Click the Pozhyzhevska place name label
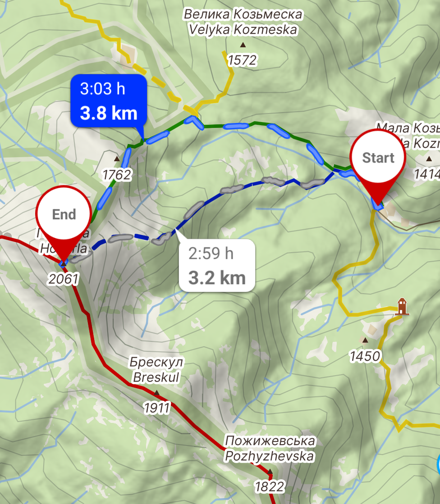 (270, 449)
